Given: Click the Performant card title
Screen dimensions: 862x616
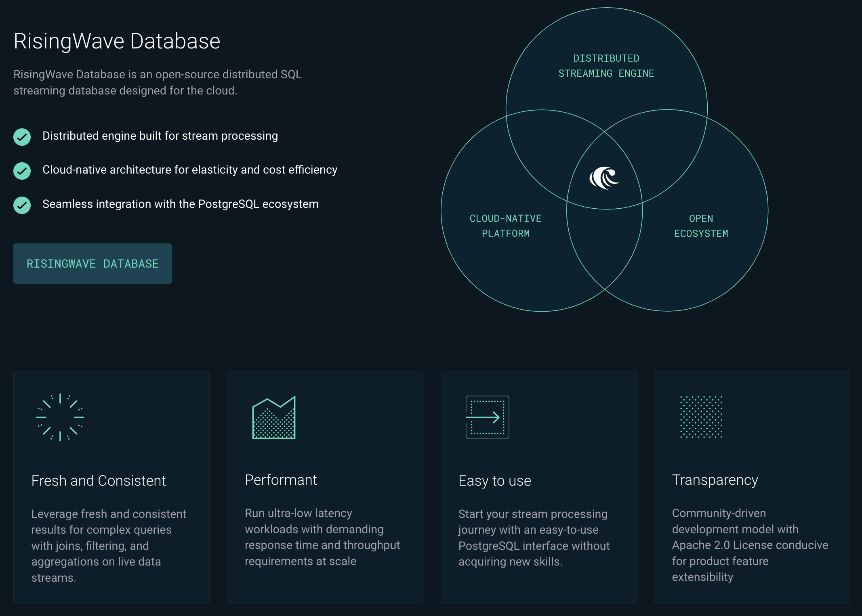Looking at the screenshot, I should click(281, 480).
